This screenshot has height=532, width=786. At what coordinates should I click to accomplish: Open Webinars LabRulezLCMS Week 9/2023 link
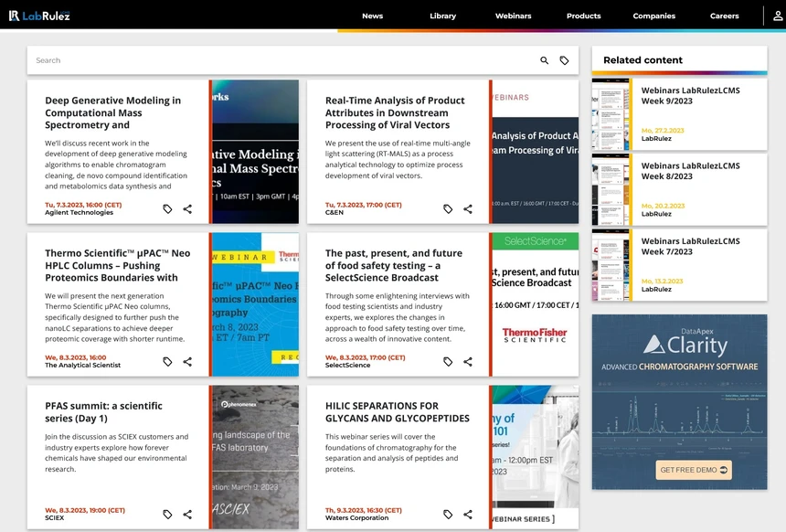[x=690, y=96]
